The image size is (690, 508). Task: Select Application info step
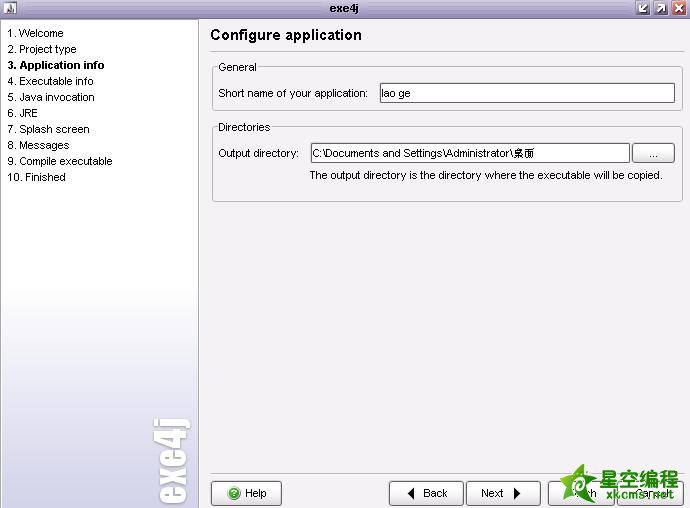[56, 65]
